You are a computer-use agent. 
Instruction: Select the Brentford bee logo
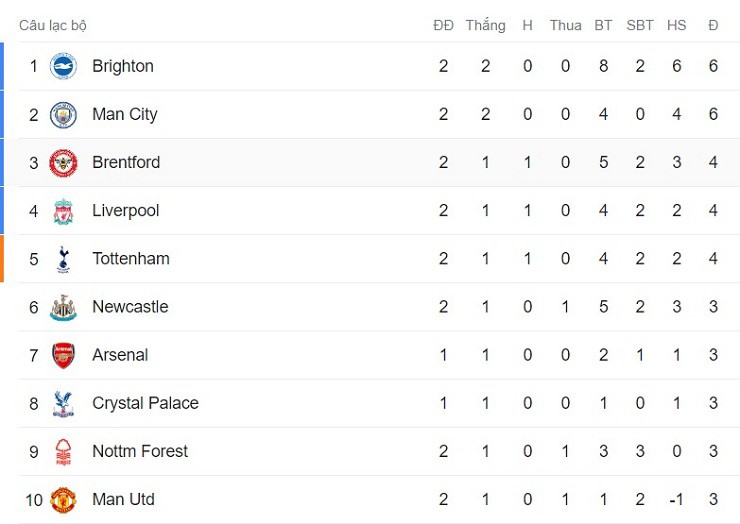[63, 162]
